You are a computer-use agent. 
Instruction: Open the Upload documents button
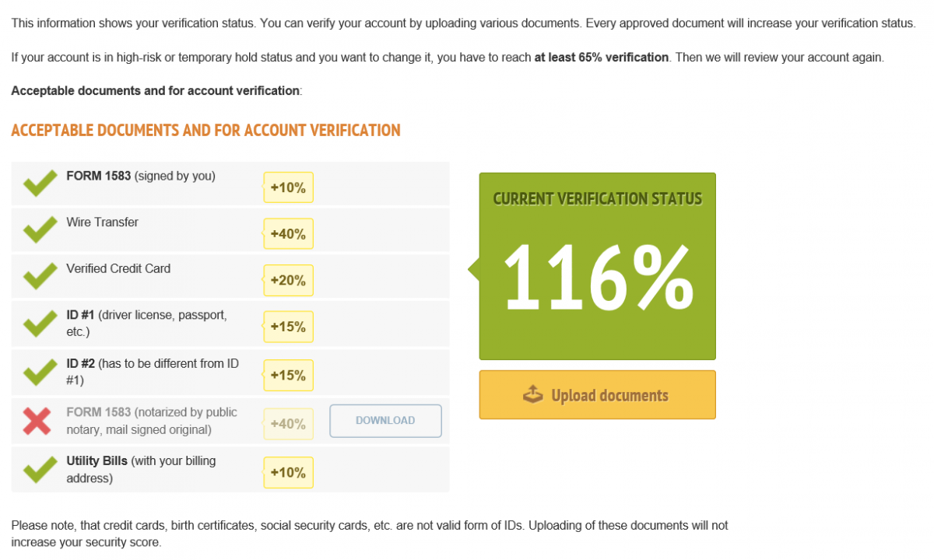[597, 395]
